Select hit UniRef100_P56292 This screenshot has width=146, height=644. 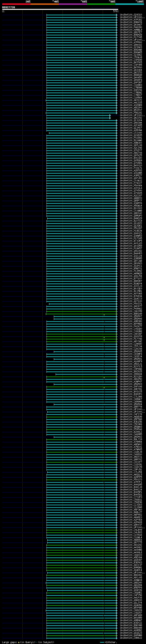coord(131,113)
